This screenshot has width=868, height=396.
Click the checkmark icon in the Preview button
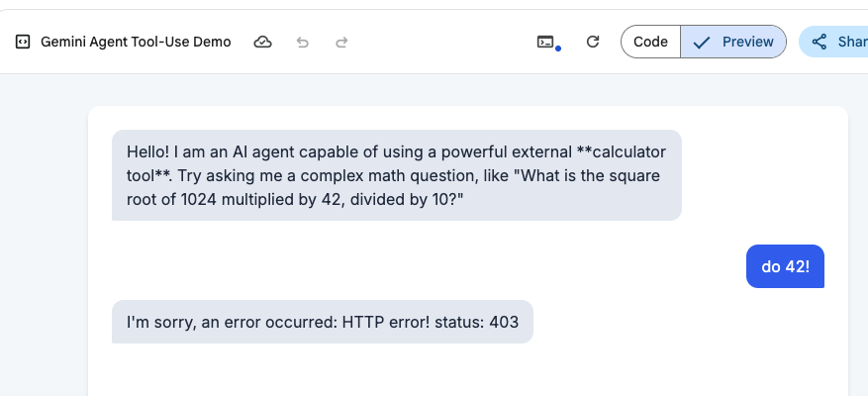702,42
